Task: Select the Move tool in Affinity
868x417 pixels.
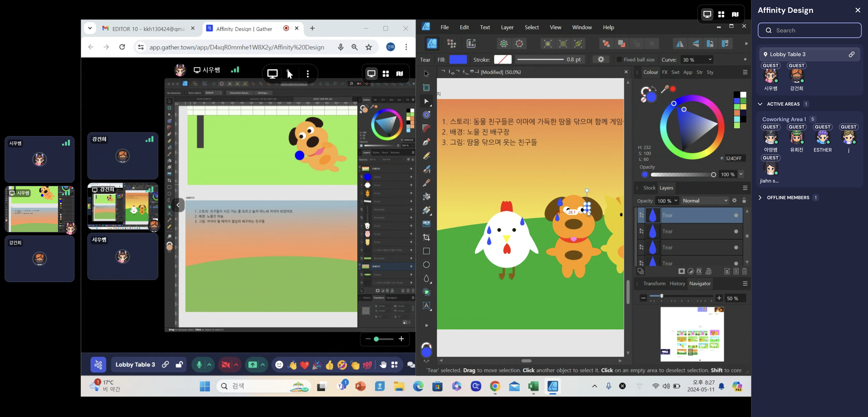Action: coord(426,74)
